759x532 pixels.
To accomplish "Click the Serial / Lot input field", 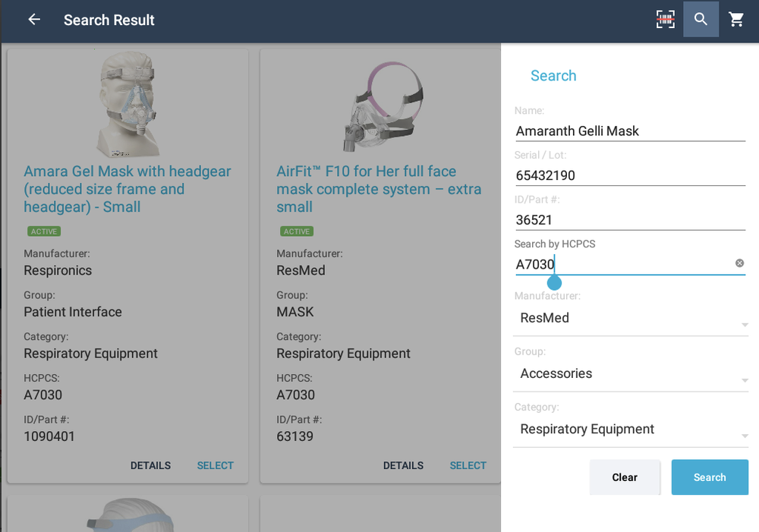I will 631,175.
